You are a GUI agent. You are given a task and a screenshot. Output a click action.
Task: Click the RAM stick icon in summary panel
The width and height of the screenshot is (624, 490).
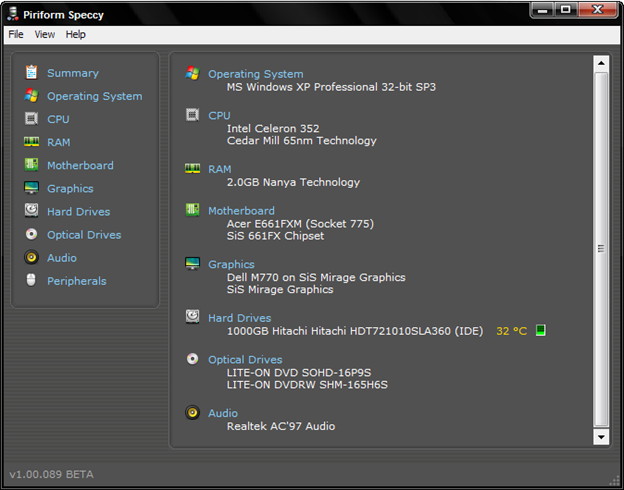coord(193,168)
